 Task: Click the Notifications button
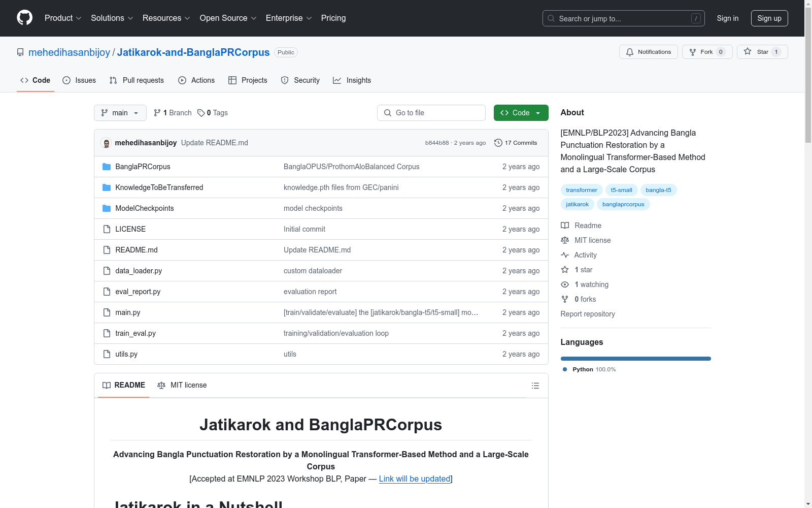click(x=649, y=52)
